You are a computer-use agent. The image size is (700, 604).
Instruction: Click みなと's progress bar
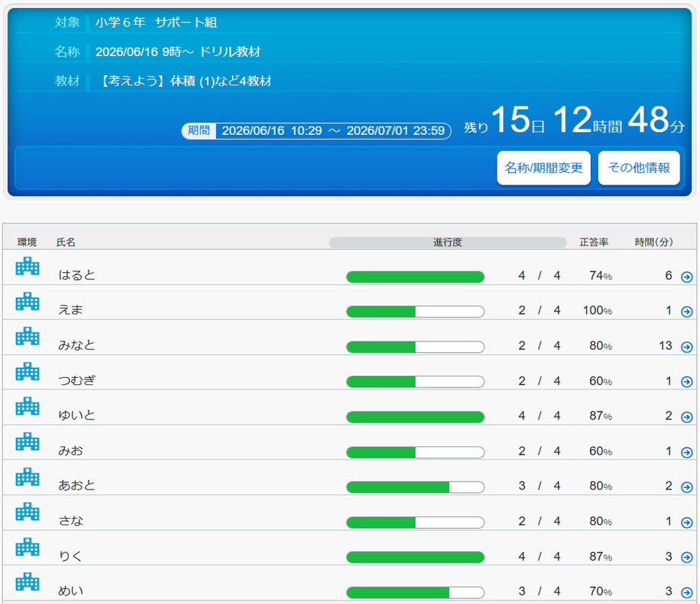(x=415, y=346)
